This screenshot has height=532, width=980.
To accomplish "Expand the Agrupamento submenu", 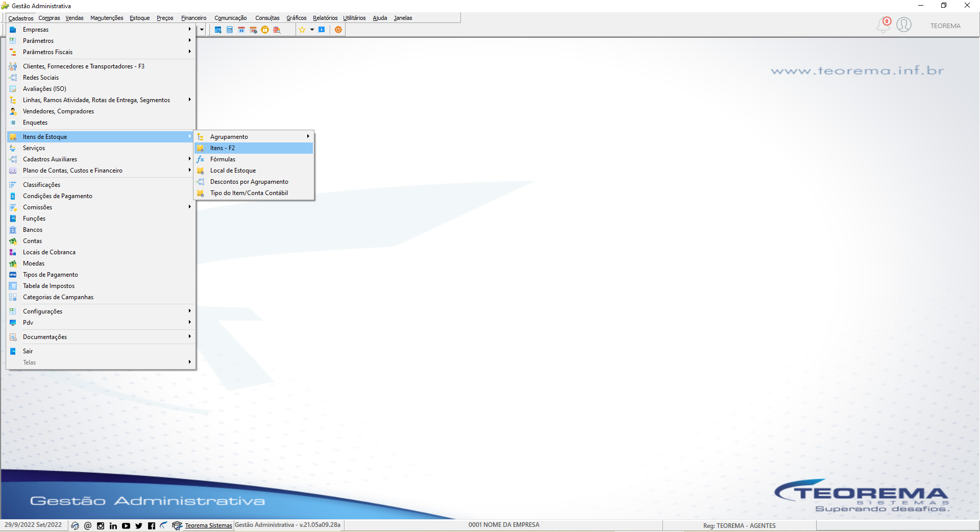I will click(x=254, y=137).
